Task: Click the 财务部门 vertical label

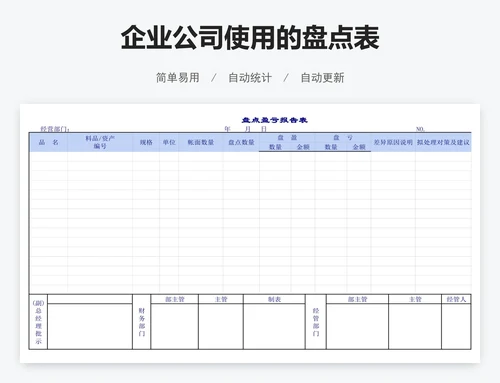Action: (x=142, y=322)
